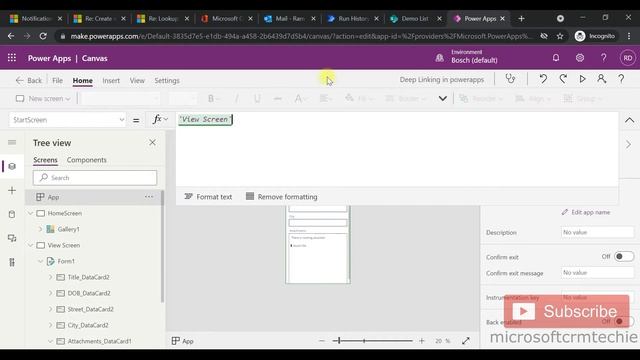
Task: Open the Insert ribbon tab
Action: click(111, 80)
